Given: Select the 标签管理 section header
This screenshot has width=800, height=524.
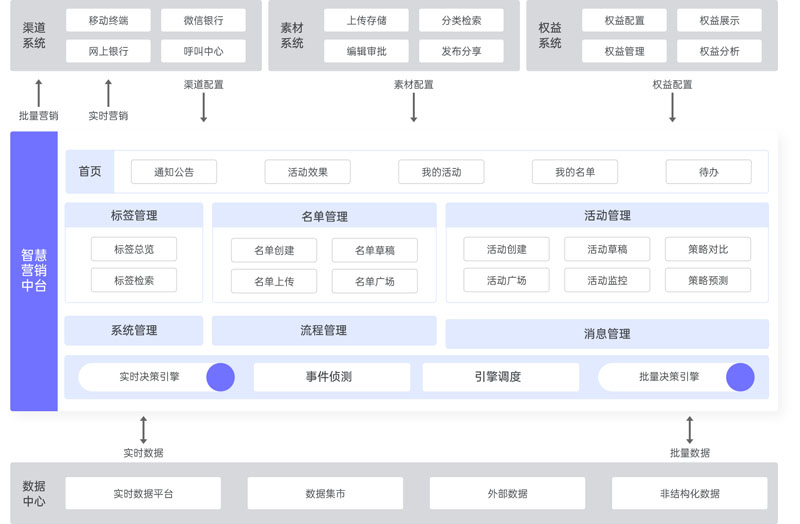Looking at the screenshot, I should (134, 215).
